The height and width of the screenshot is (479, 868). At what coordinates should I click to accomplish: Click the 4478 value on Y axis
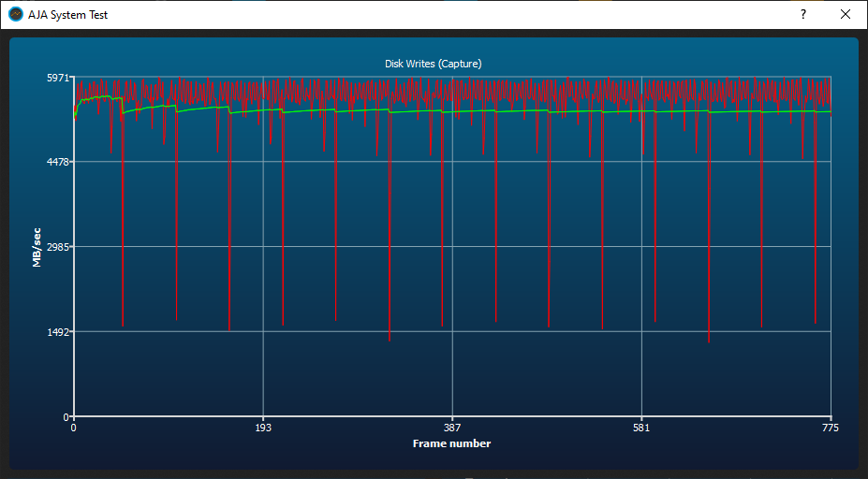tap(58, 162)
